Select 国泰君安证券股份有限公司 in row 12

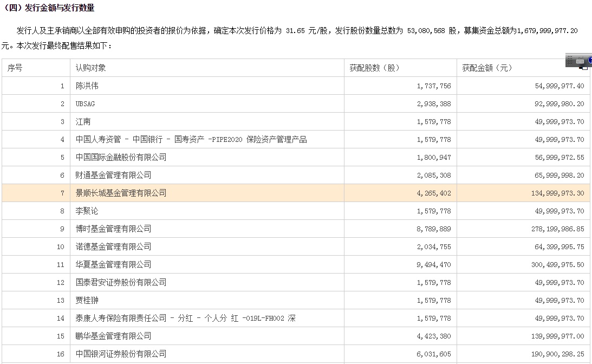point(121,282)
